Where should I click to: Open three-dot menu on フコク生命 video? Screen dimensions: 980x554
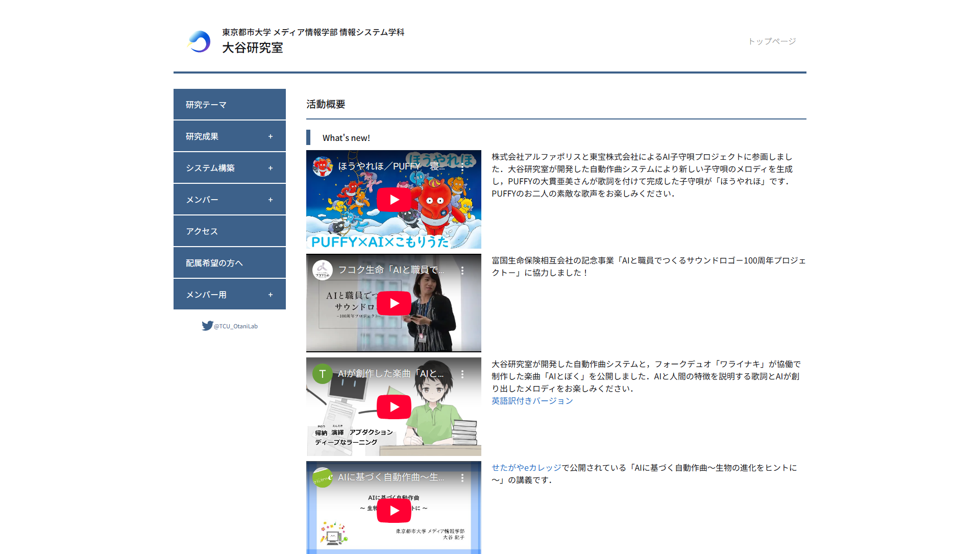point(462,271)
